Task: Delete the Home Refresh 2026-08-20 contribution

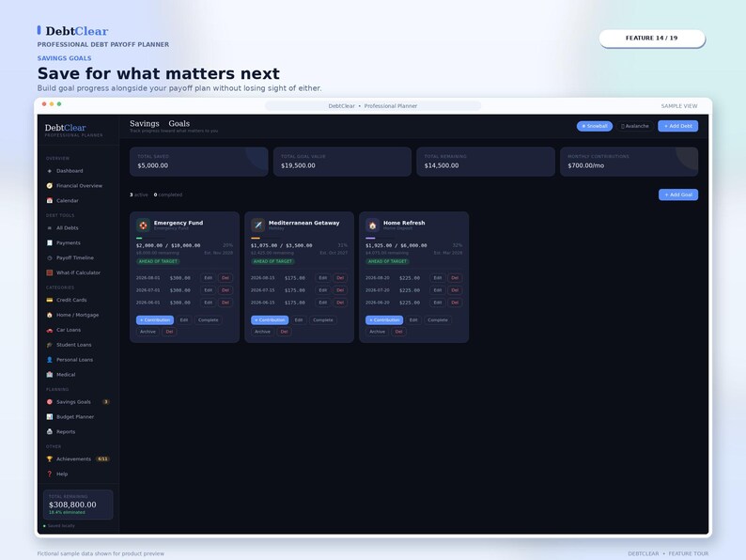Action: (x=455, y=278)
